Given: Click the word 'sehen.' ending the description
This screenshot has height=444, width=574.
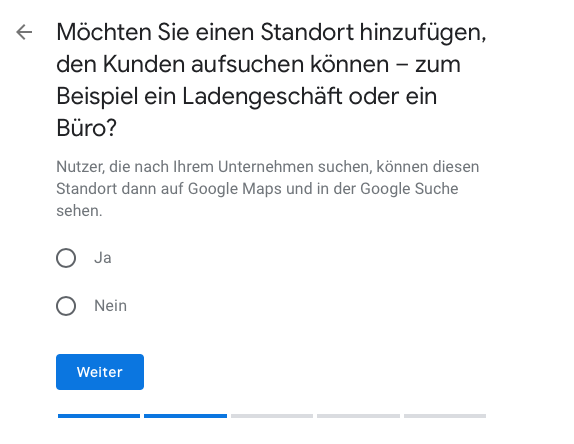Looking at the screenshot, I should pos(79,211).
